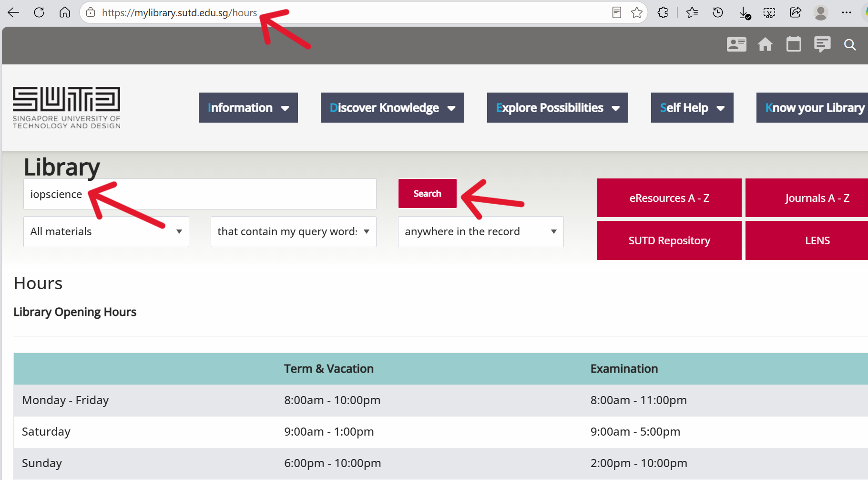Click the 'Examination' column header
868x480 pixels.
[x=624, y=369]
